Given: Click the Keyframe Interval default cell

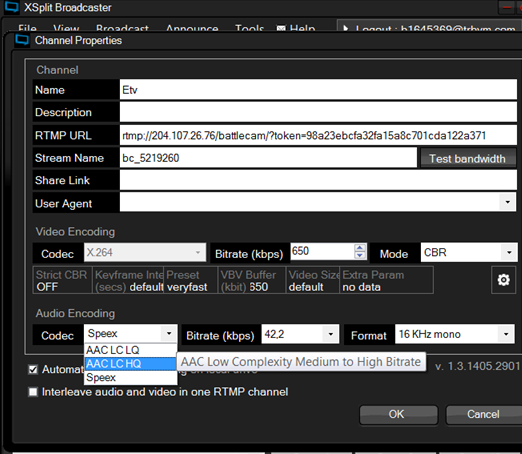Looking at the screenshot, I should coord(128,280).
